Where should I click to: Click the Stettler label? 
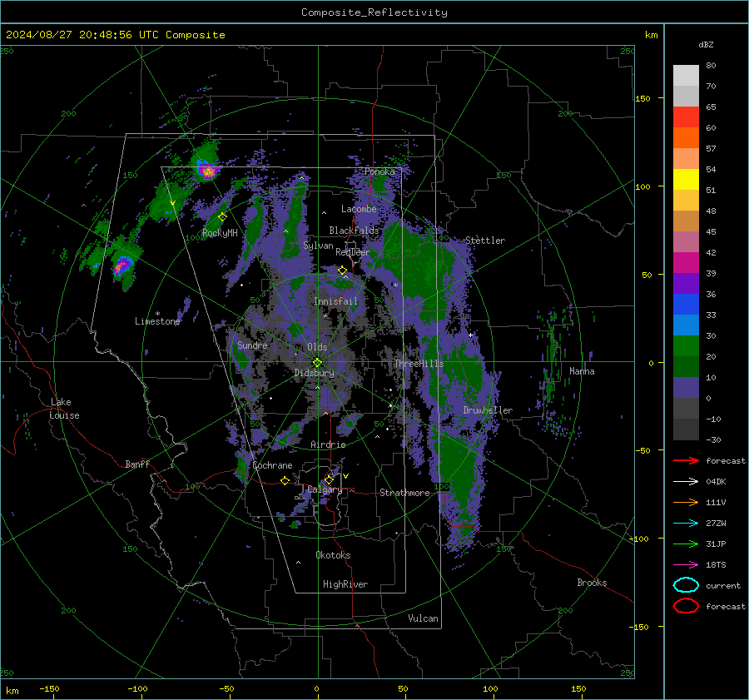pyautogui.click(x=485, y=241)
